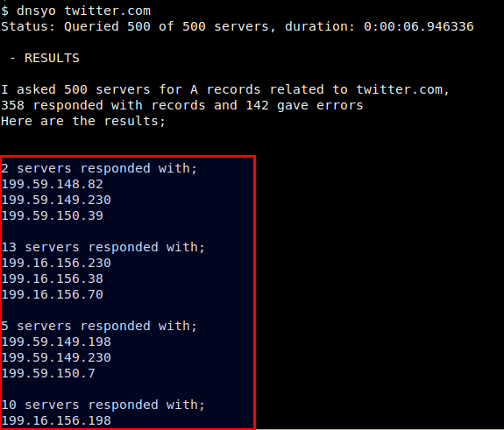The width and height of the screenshot is (504, 430).
Task: Select IP address 199.59.149.198
Action: (x=56, y=342)
